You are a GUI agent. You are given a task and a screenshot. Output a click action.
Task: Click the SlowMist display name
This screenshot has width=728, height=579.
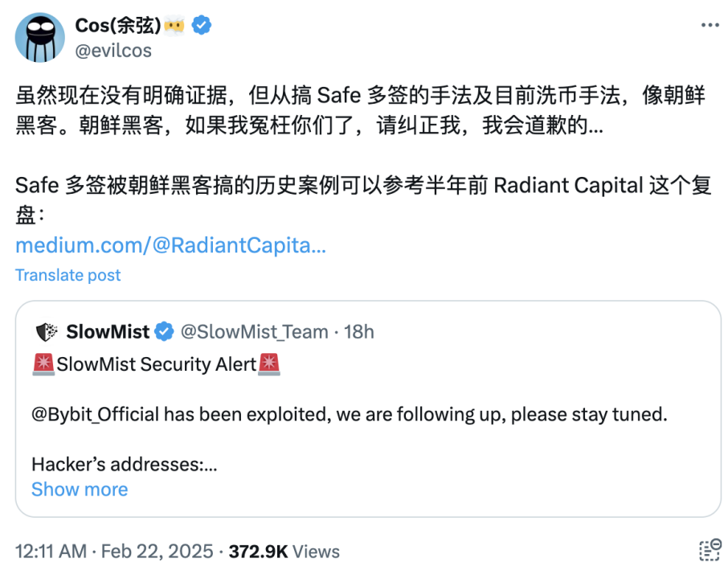(x=108, y=331)
